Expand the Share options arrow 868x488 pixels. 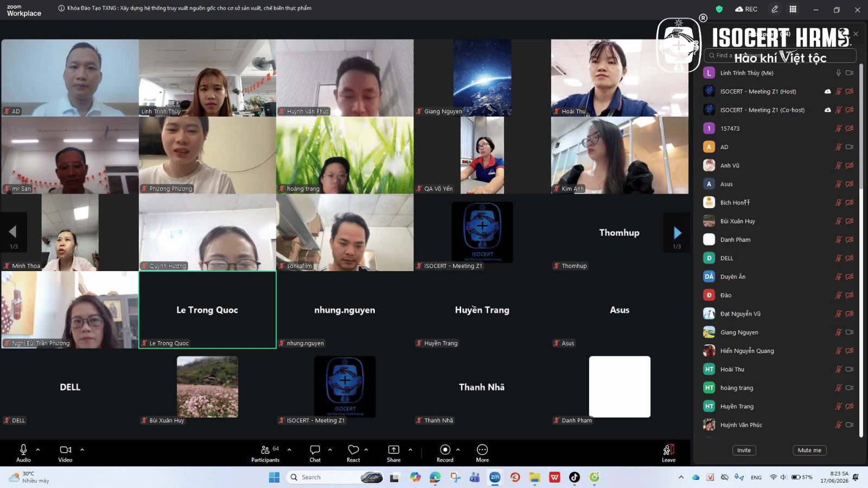[x=410, y=450]
